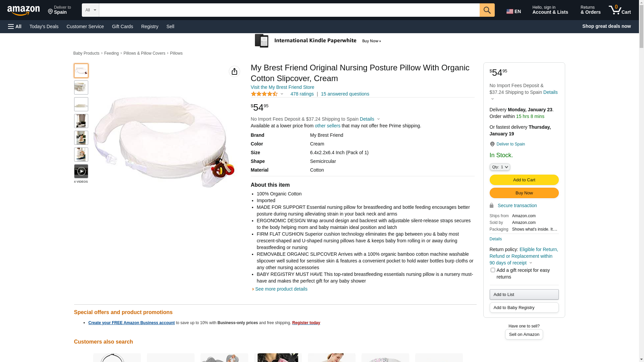This screenshot has width=644, height=362.
Task: Open the other sellers link
Action: click(x=327, y=126)
